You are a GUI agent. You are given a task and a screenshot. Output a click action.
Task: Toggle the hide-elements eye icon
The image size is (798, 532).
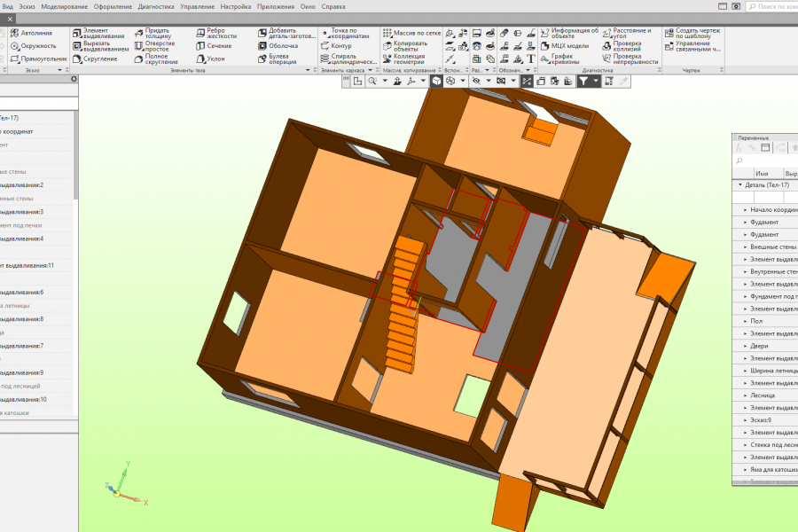[476, 82]
